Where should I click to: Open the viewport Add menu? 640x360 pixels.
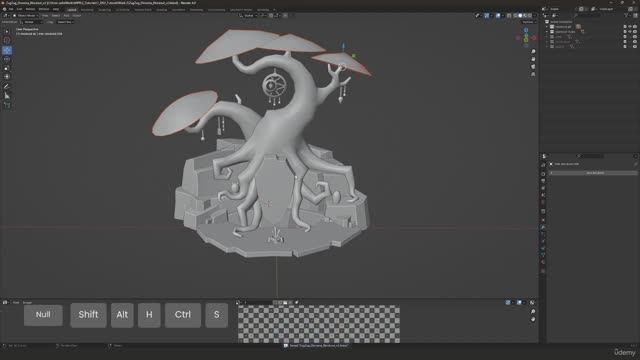coord(67,16)
